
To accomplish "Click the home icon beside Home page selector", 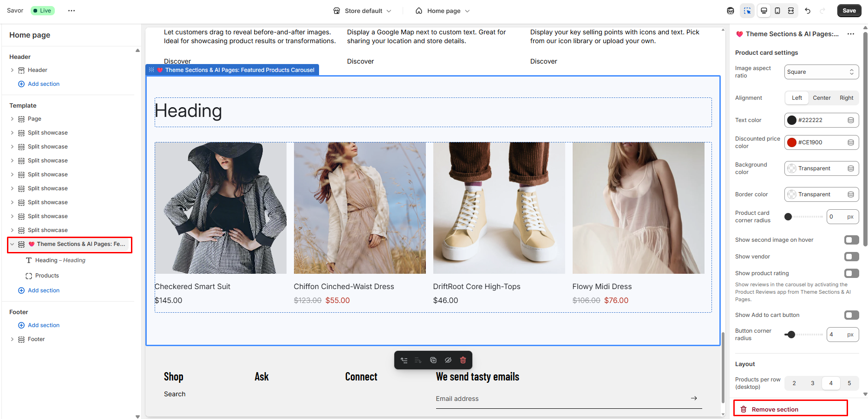I will click(419, 11).
